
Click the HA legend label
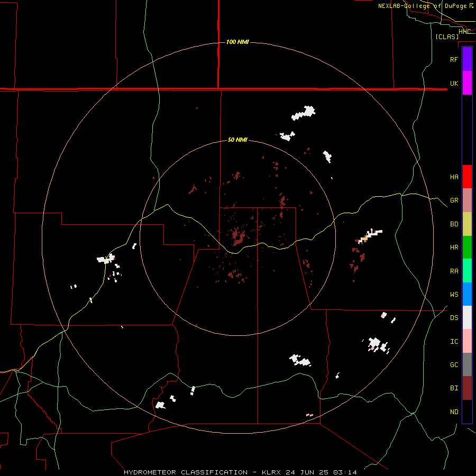454,177
